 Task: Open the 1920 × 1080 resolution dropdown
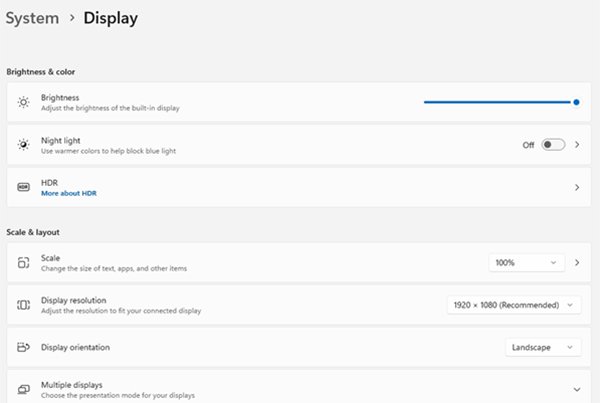point(513,305)
